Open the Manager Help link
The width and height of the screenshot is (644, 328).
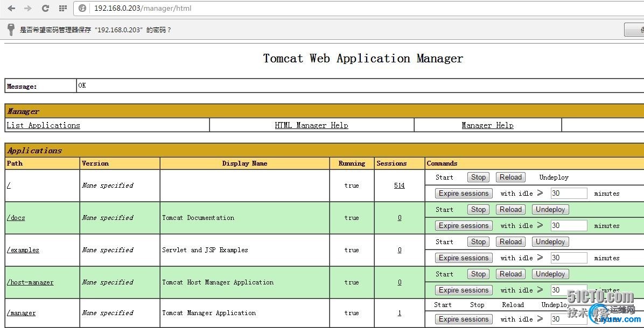tap(487, 125)
